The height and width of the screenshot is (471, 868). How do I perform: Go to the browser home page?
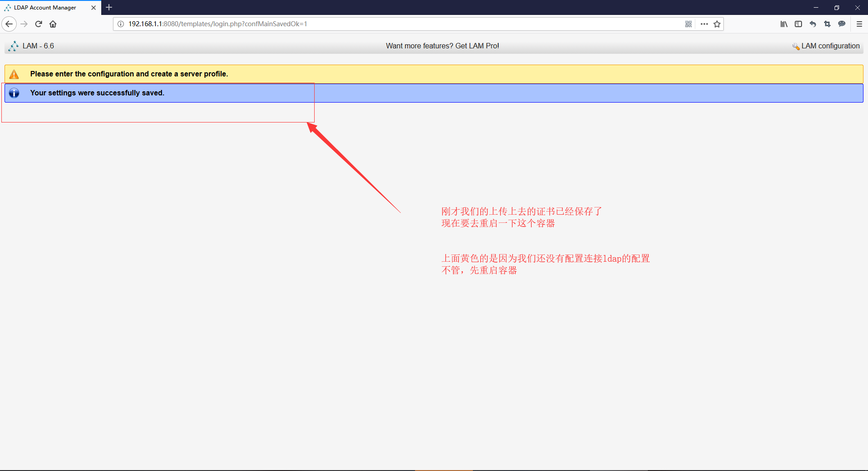pos(53,24)
